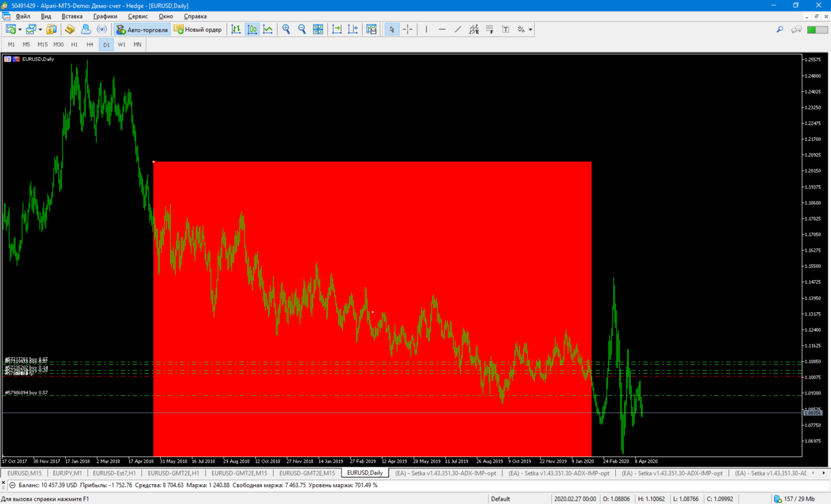
Task: Open the graphical objects shapes dropdown
Action: [x=525, y=30]
